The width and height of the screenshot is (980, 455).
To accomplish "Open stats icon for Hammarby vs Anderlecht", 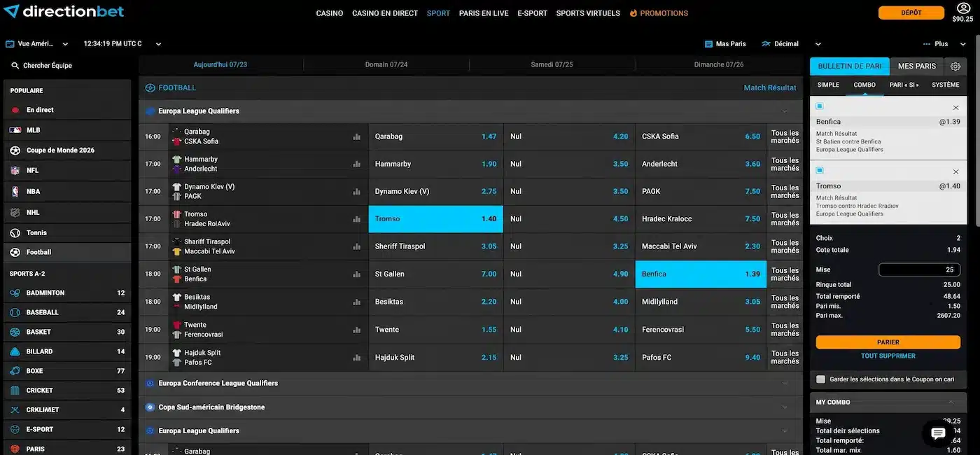I will 357,164.
